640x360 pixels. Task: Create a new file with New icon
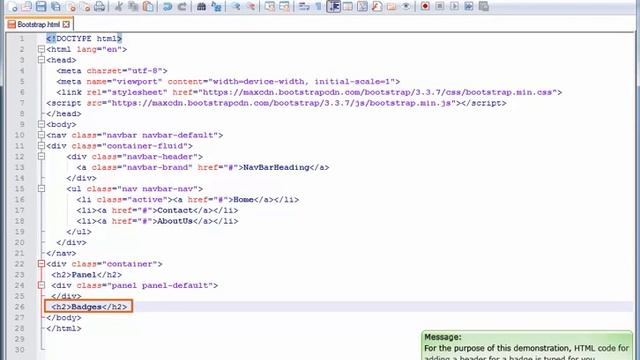[12, 6]
